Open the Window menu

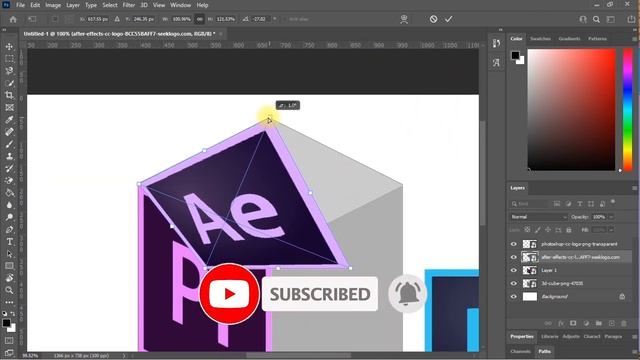180,5
